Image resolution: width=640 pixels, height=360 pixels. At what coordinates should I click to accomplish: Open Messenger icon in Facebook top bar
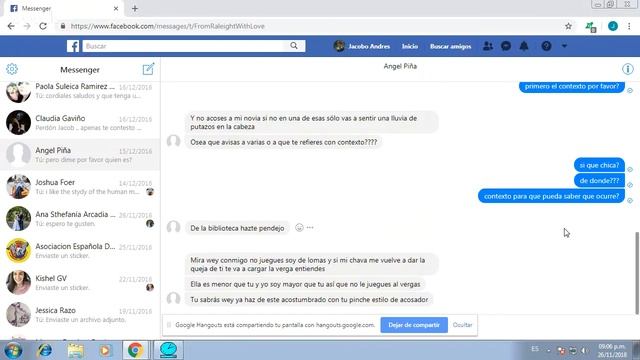point(506,46)
